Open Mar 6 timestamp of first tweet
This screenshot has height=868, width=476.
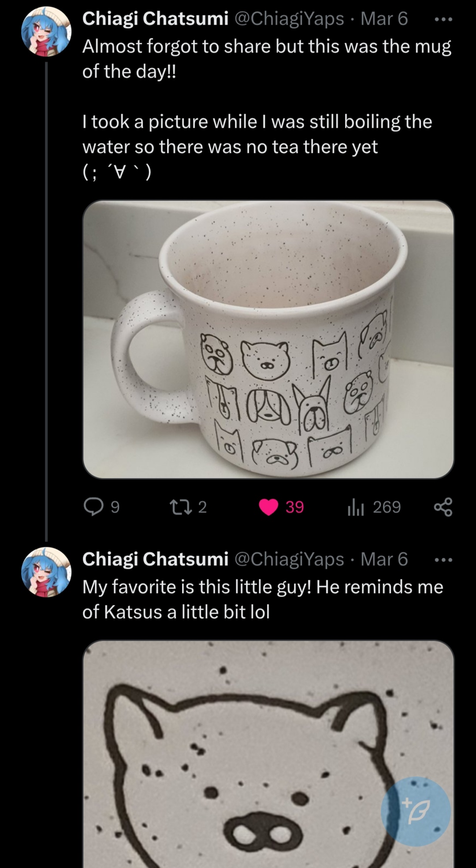click(384, 19)
